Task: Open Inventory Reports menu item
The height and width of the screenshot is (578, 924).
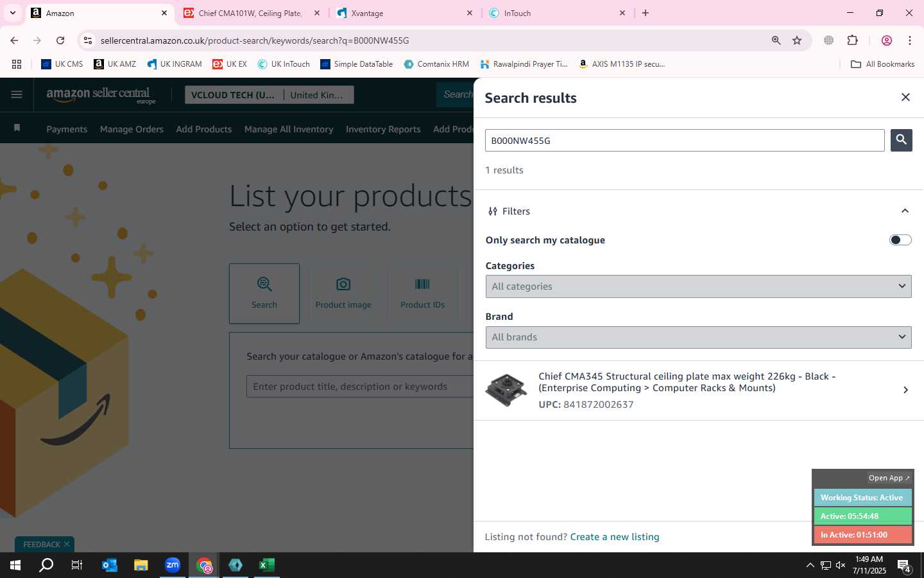Action: point(383,129)
